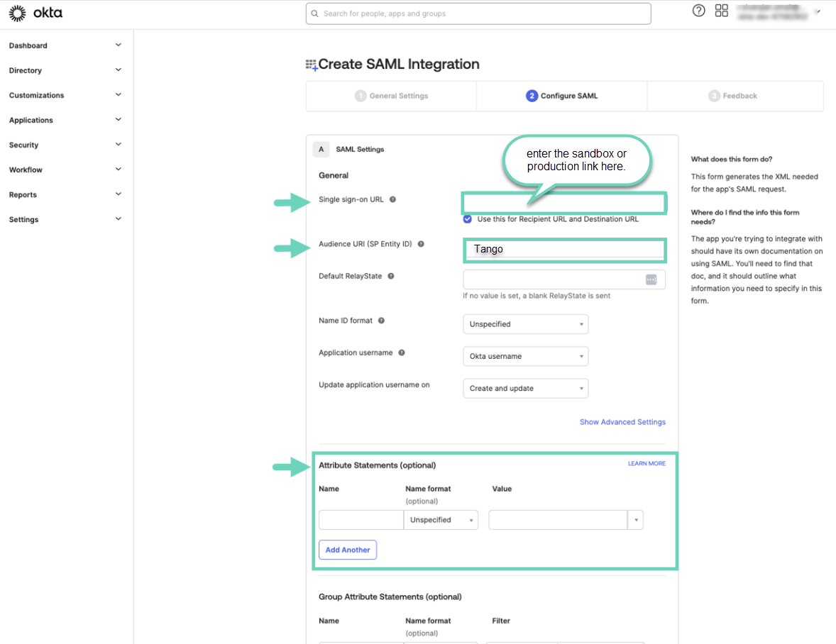
Task: Go to the General Settings step tab
Action: [x=391, y=96]
